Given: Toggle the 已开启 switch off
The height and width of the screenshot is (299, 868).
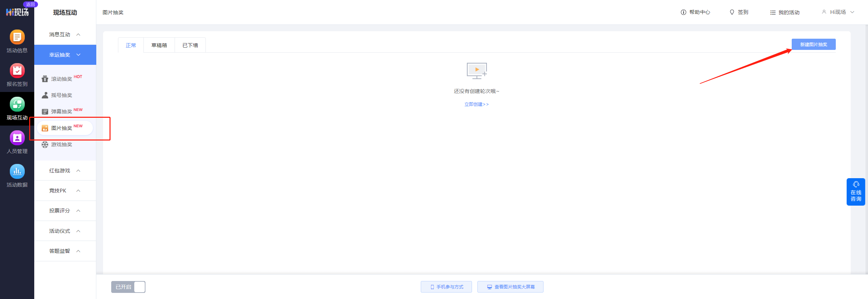Looking at the screenshot, I should point(128,287).
